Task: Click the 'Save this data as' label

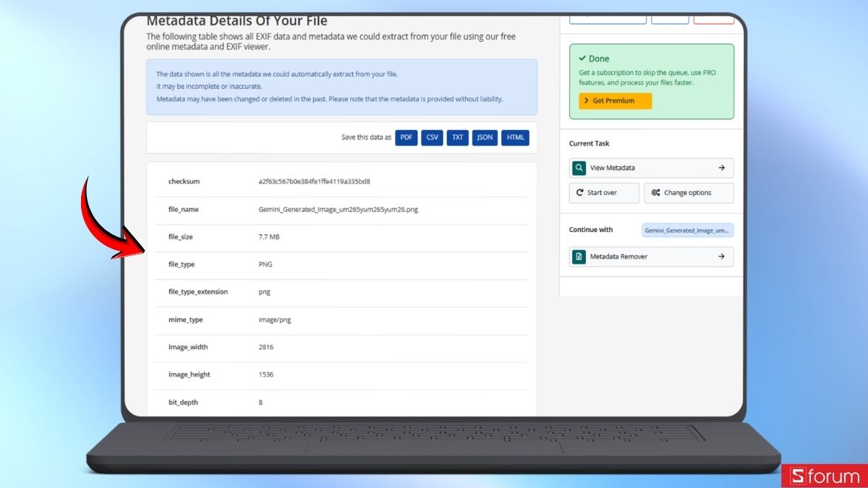Action: [366, 137]
